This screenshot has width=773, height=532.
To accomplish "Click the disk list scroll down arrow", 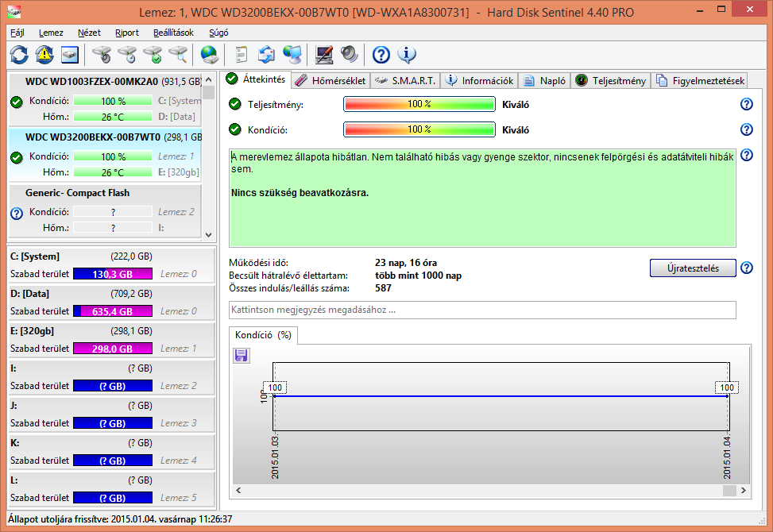I will 208,235.
